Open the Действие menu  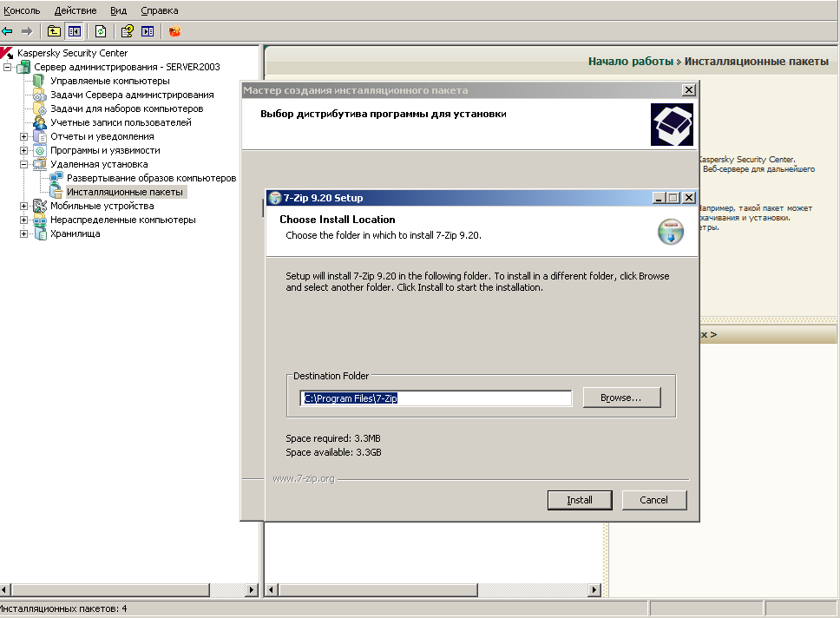point(75,10)
